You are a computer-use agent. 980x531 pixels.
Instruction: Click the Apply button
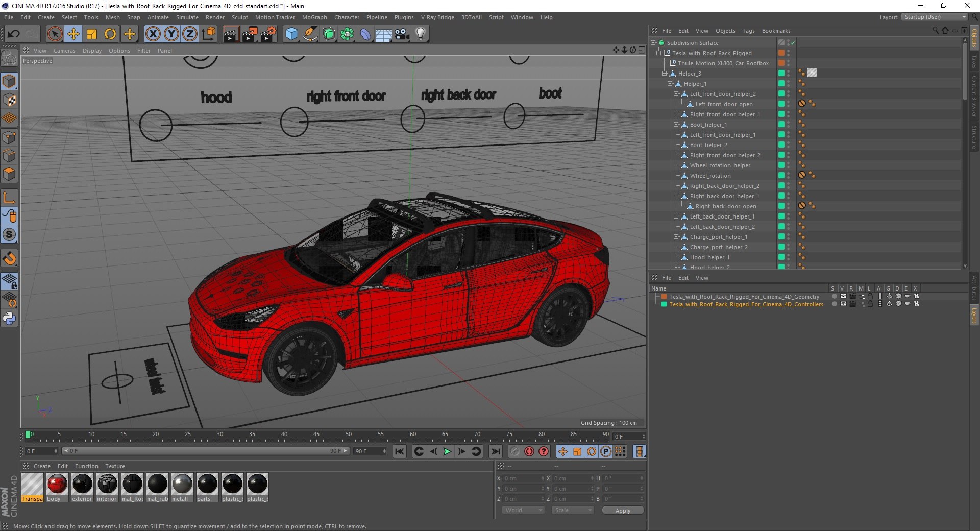(x=623, y=510)
